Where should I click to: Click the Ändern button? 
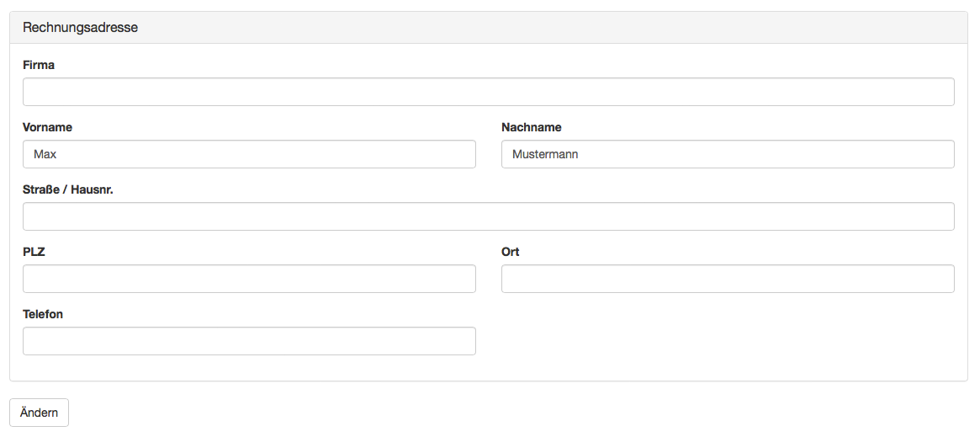click(39, 413)
